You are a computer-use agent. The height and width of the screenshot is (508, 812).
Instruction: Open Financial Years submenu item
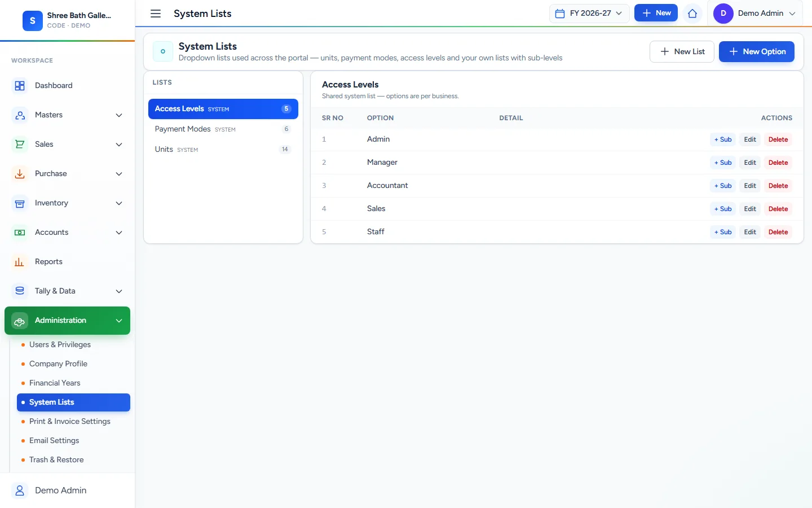click(73, 383)
